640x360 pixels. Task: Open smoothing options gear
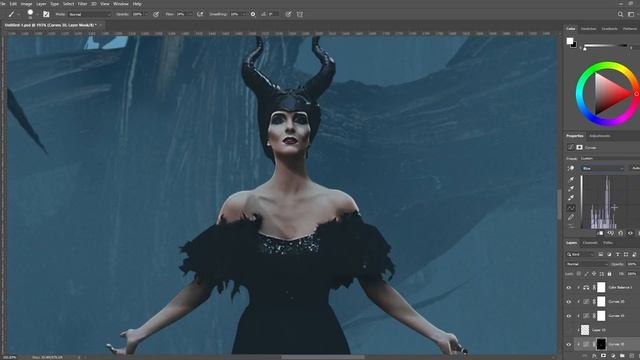253,14
